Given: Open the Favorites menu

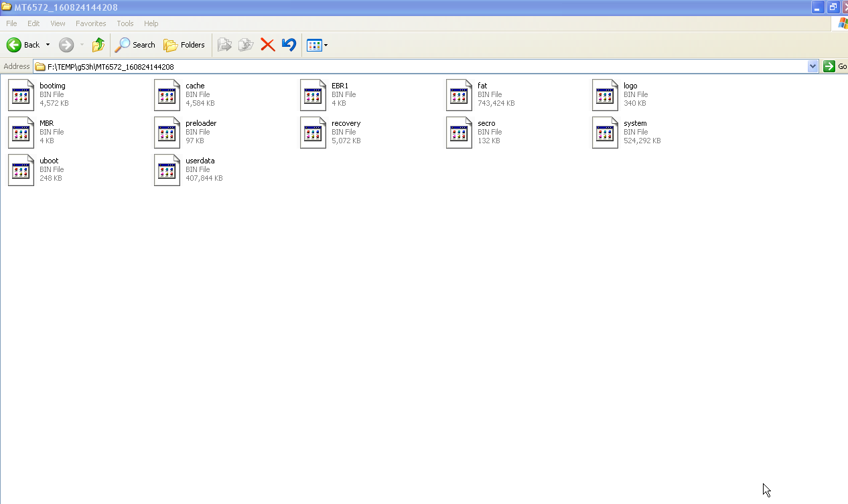Looking at the screenshot, I should 90,23.
